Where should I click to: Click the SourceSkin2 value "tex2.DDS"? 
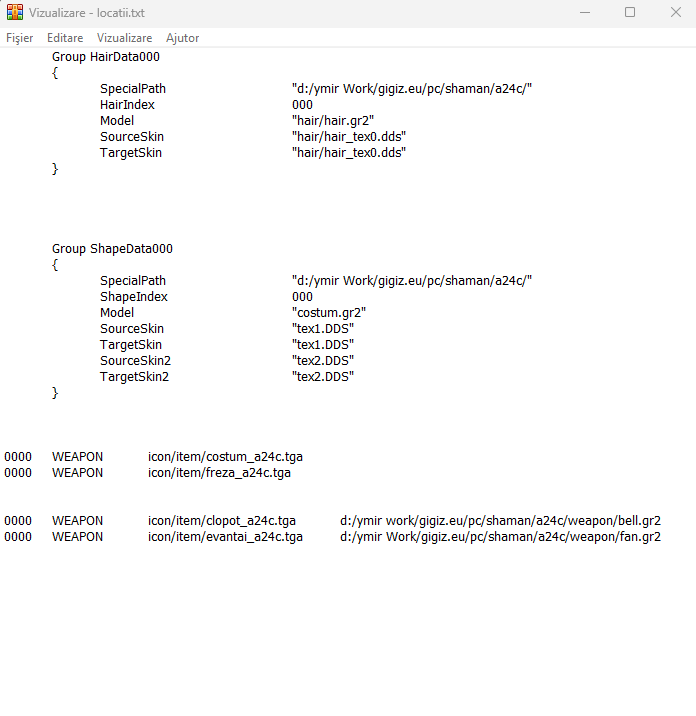[x=323, y=360]
